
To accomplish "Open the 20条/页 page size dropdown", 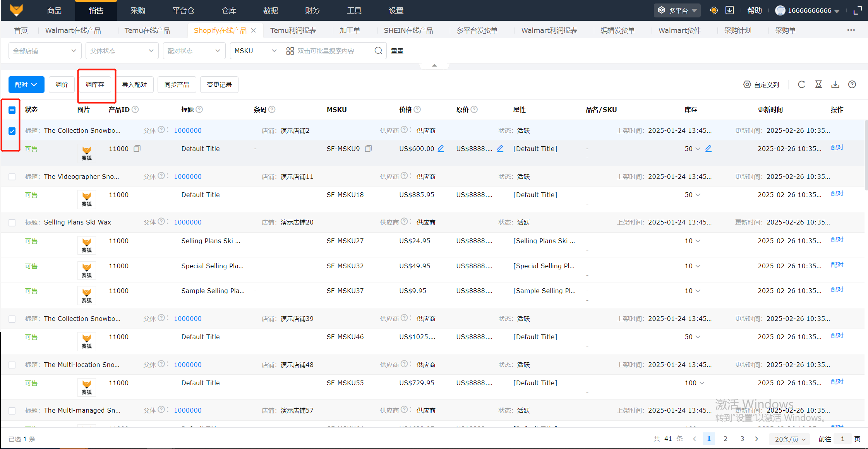I will click(790, 439).
